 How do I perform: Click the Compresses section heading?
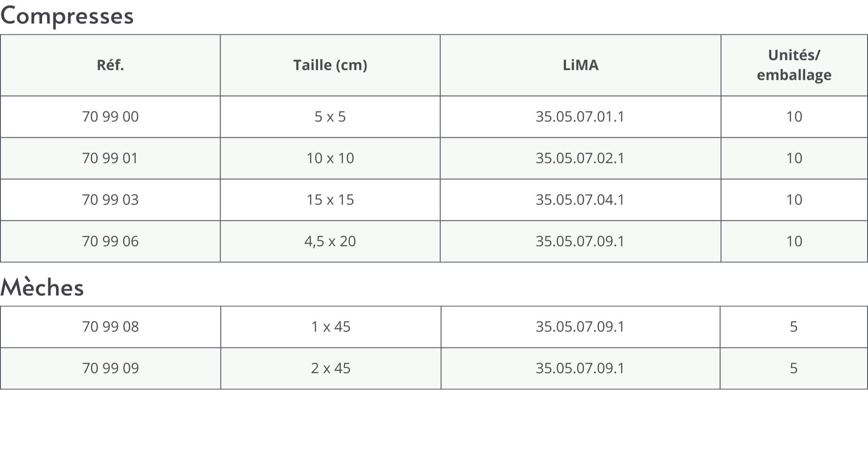(67, 16)
